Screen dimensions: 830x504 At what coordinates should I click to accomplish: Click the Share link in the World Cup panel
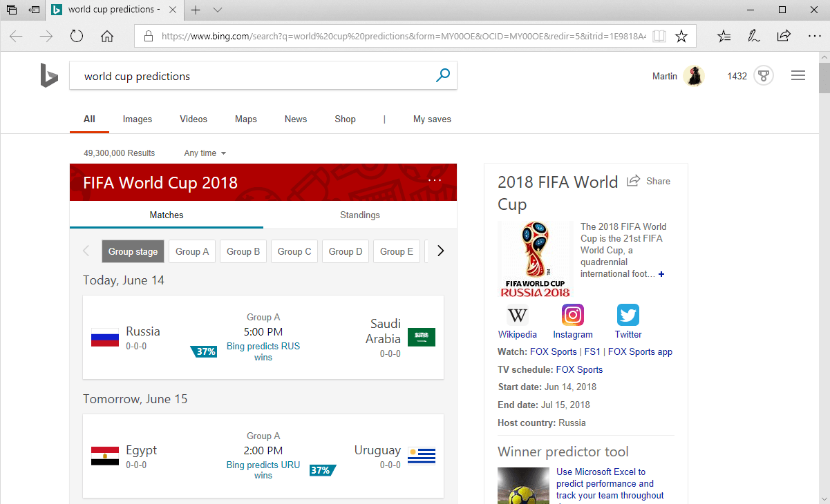coord(648,181)
